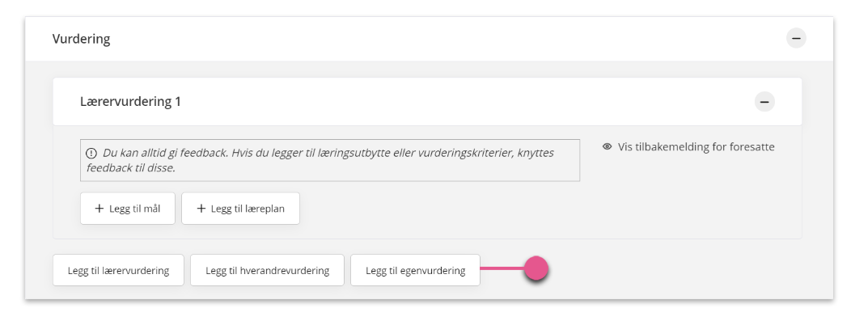Viewport: 868px width, 321px height.
Task: Click the eye icon for foresatte feedback
Action: [x=608, y=146]
